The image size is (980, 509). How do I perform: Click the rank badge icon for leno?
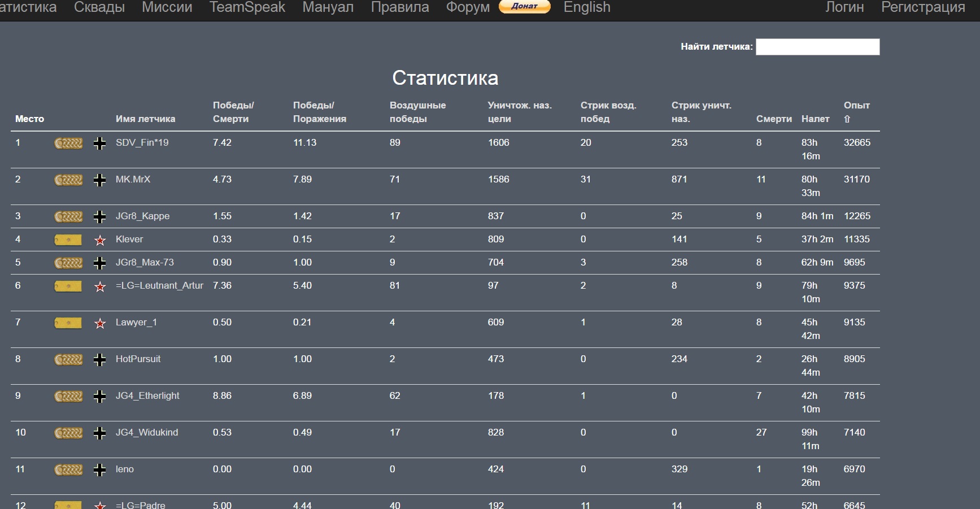click(68, 470)
